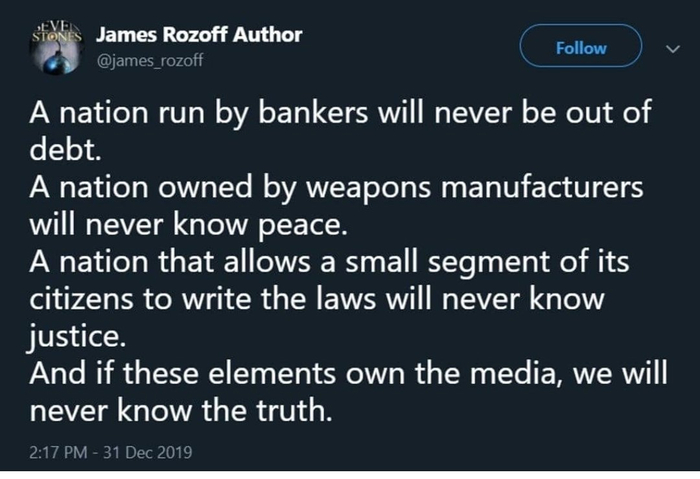Viewport: 700px width, 479px height.
Task: Click the line starting 'A nation run by bankers'
Action: coord(340,115)
